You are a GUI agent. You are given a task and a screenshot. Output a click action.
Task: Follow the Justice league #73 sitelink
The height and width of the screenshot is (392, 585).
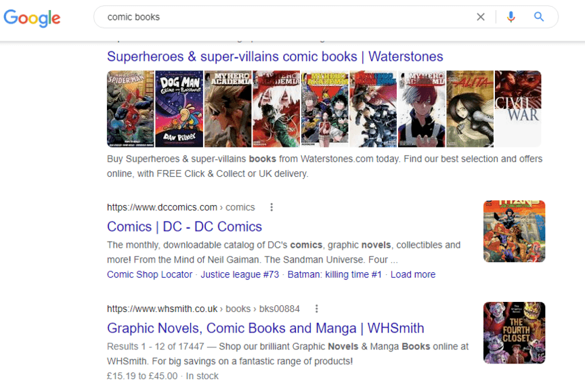coord(240,274)
